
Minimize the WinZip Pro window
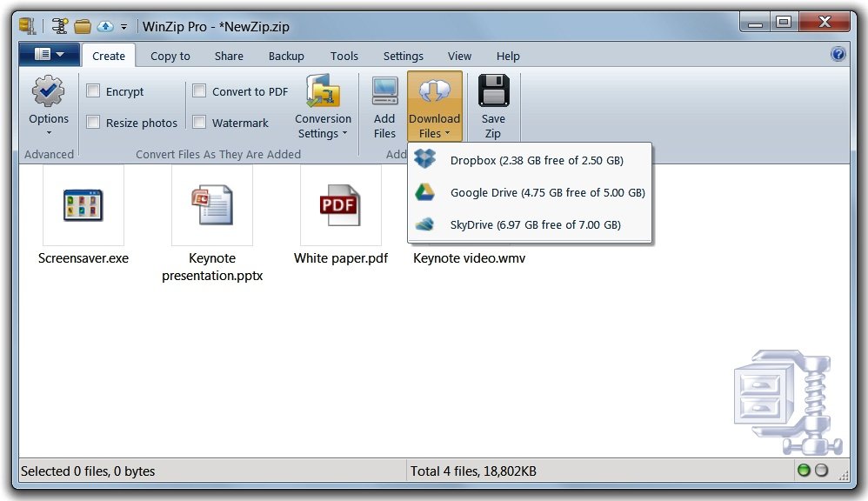click(755, 22)
